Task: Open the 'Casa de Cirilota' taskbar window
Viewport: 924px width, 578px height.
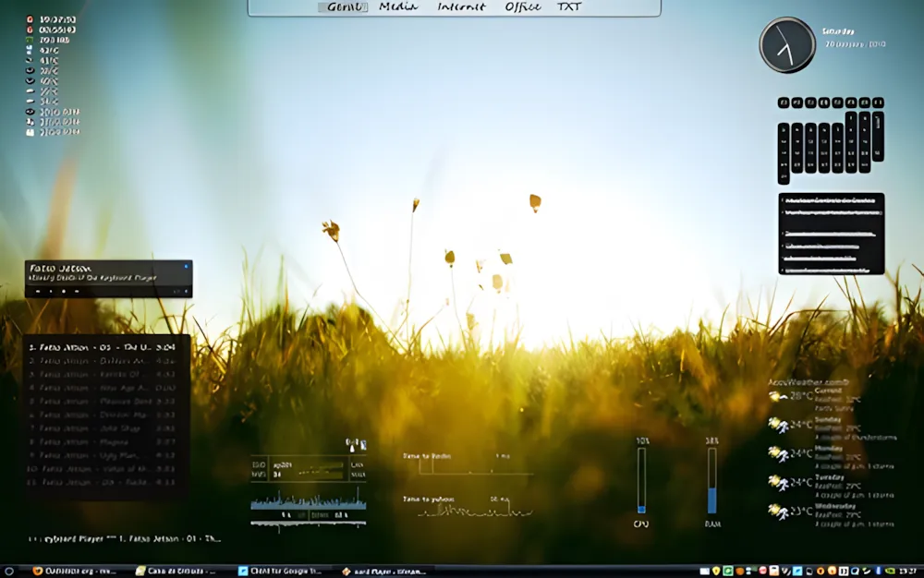Action: (176, 571)
